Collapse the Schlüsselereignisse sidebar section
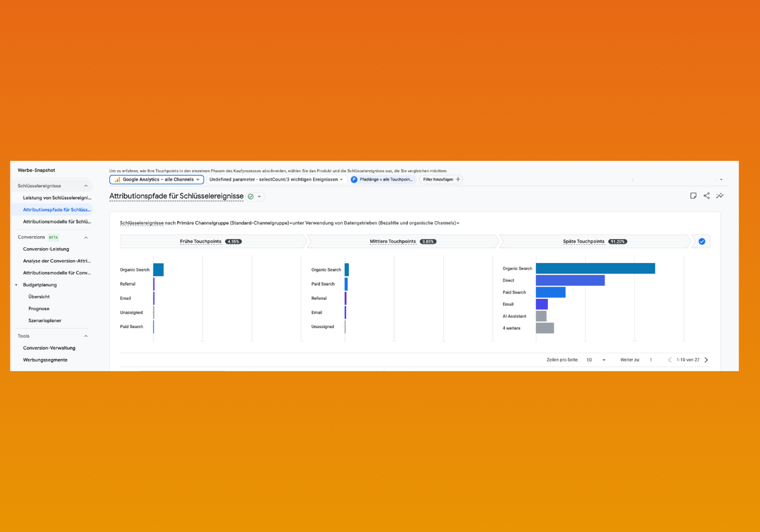Viewport: 760px width, 532px height. 86,186
